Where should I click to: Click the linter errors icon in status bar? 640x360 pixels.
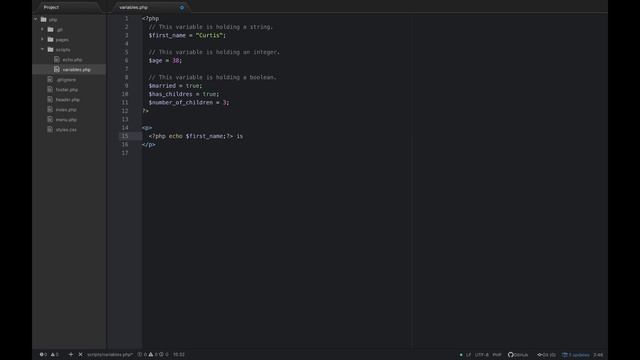click(43, 354)
